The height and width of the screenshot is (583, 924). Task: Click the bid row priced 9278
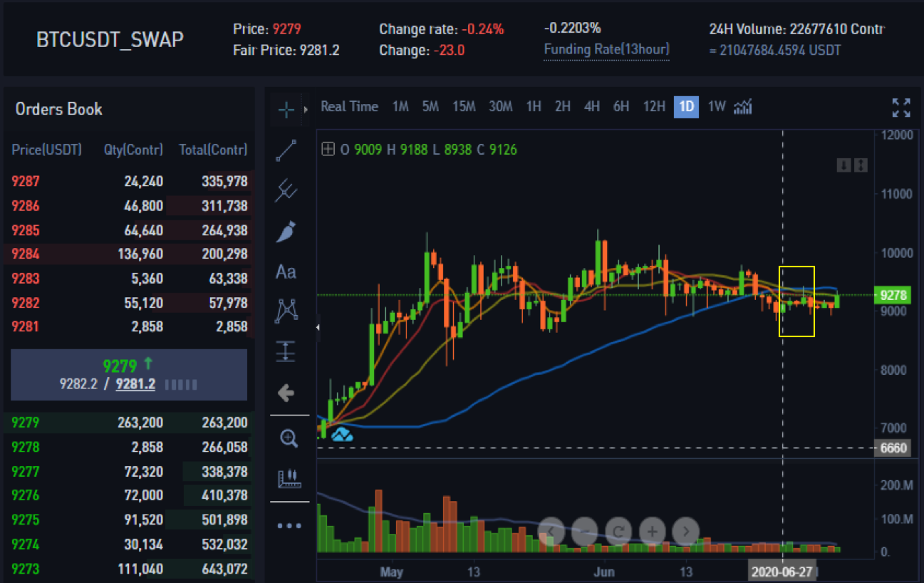[129, 447]
